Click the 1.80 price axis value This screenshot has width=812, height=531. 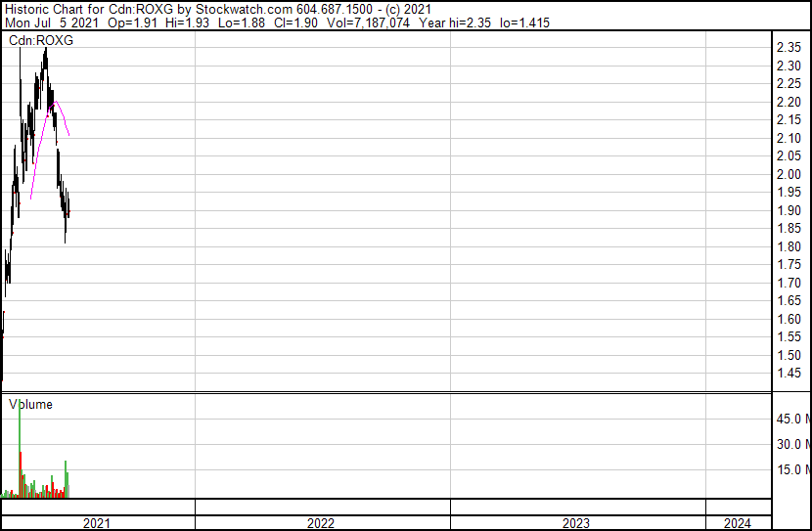789,246
